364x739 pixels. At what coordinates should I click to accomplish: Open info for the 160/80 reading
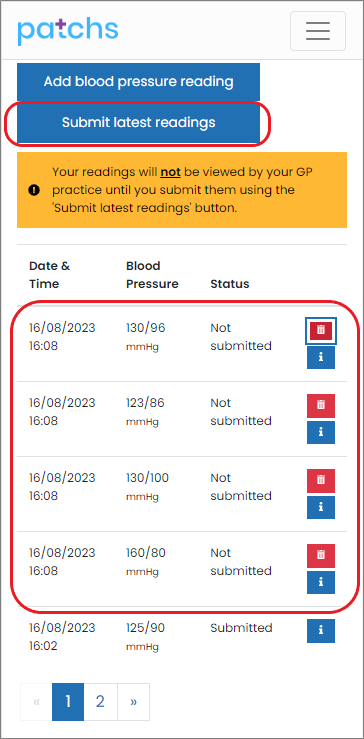pos(321,583)
